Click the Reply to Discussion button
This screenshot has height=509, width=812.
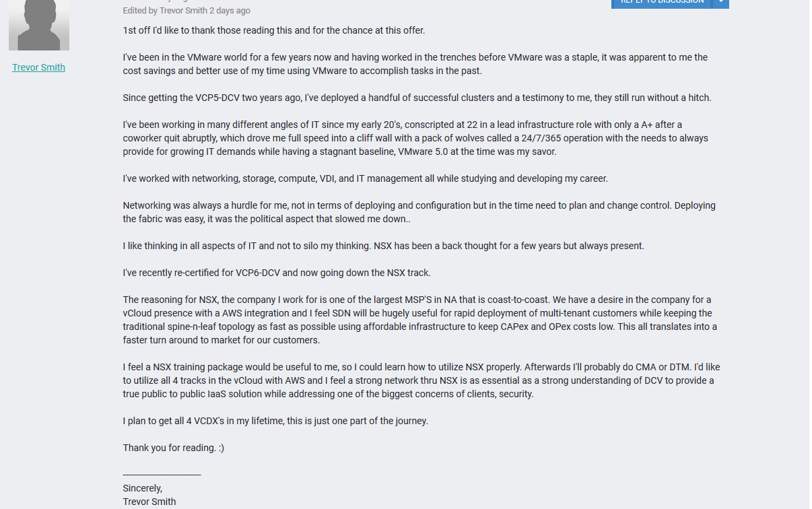click(661, 3)
